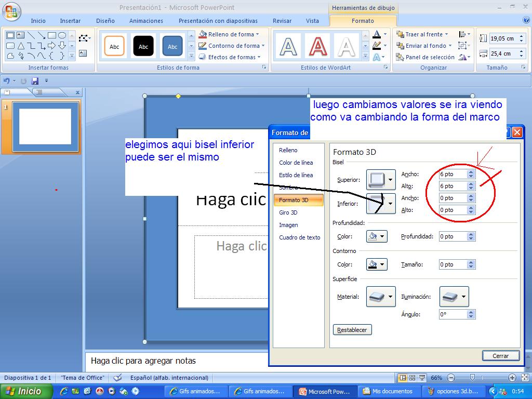
Task: Click Panel de selección button
Action: pyautogui.click(x=425, y=57)
